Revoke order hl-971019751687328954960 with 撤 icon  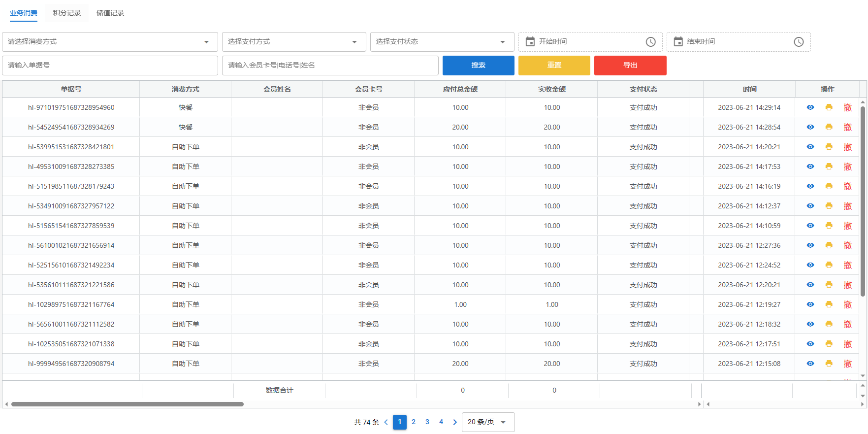click(x=847, y=107)
